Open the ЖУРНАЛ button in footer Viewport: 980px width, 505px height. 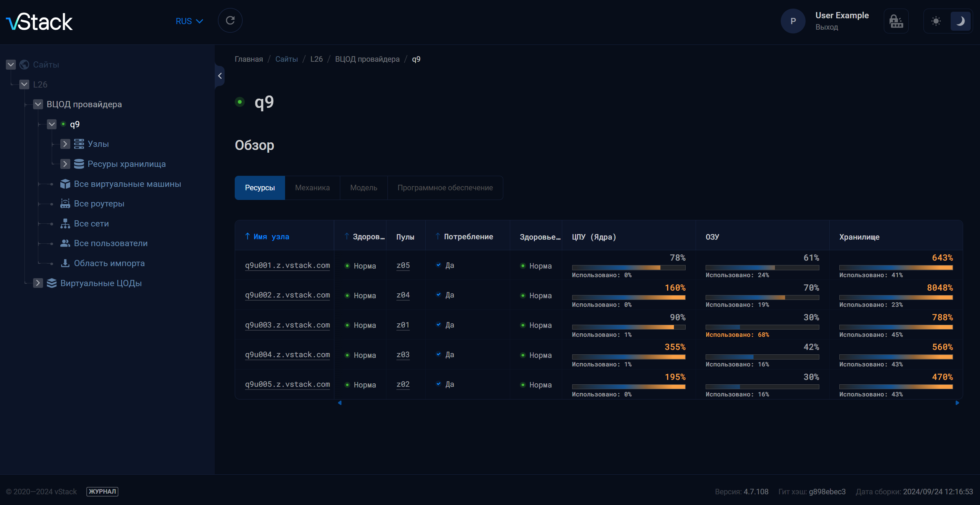coord(102,492)
